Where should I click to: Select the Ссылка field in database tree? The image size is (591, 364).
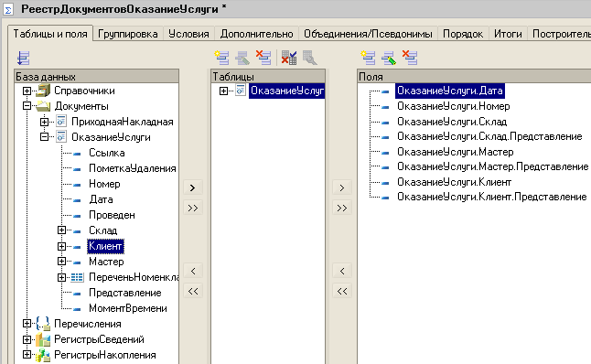107,153
